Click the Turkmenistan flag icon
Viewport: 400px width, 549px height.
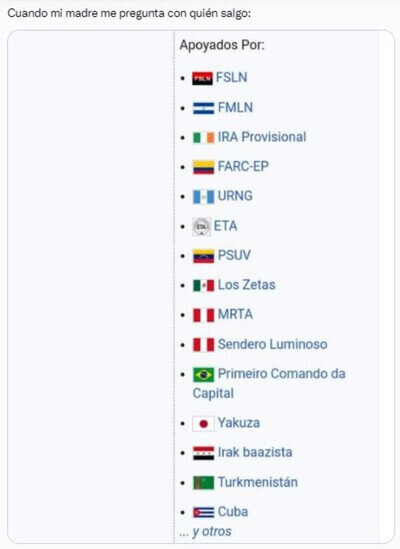coord(203,483)
